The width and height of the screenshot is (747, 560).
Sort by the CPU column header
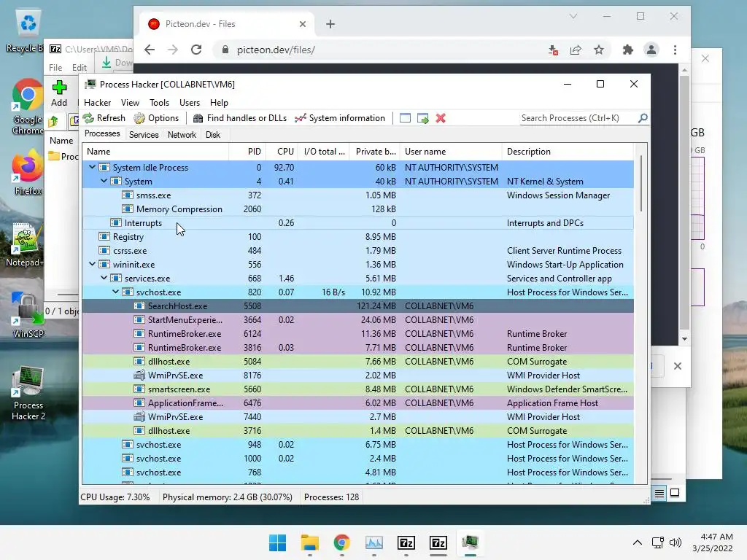tap(282, 152)
